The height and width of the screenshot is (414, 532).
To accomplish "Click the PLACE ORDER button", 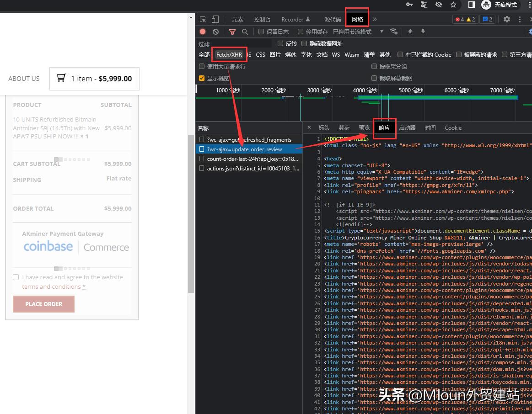I will (x=43, y=304).
